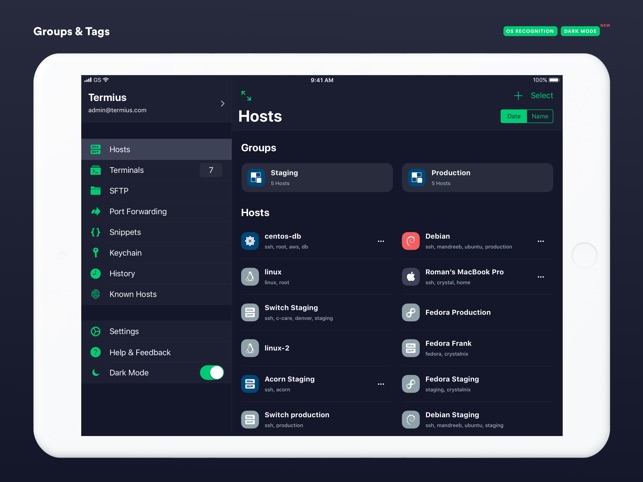The image size is (643, 482).
Task: Click the Known Hosts fingerprint icon
Action: click(x=96, y=294)
